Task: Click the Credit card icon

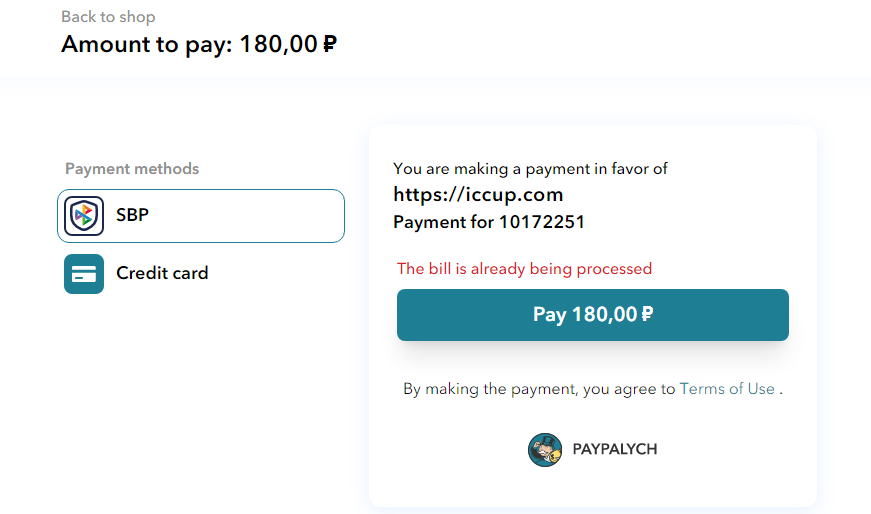Action: click(x=84, y=274)
